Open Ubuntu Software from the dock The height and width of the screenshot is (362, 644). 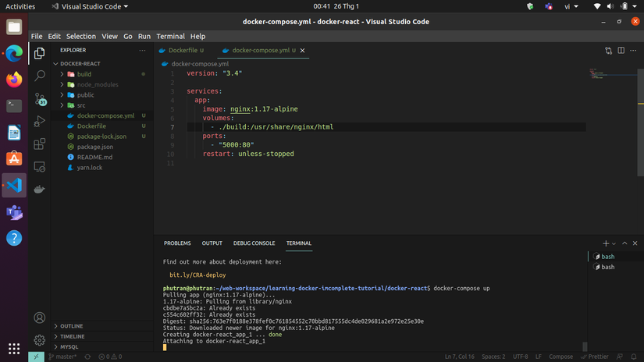click(x=14, y=158)
